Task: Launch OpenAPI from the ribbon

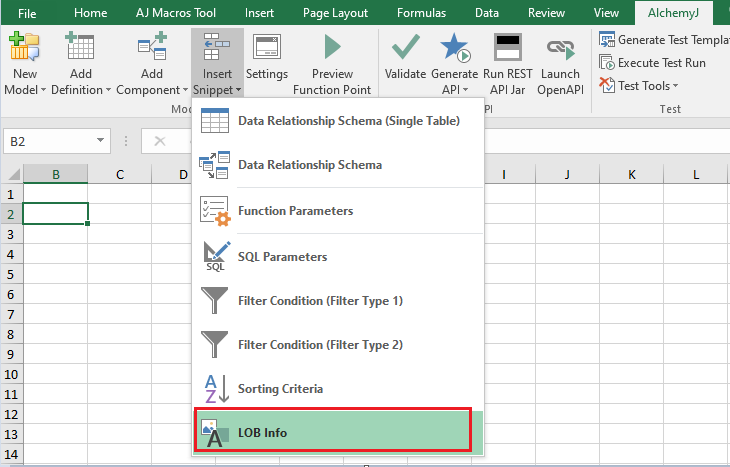Action: click(x=561, y=64)
